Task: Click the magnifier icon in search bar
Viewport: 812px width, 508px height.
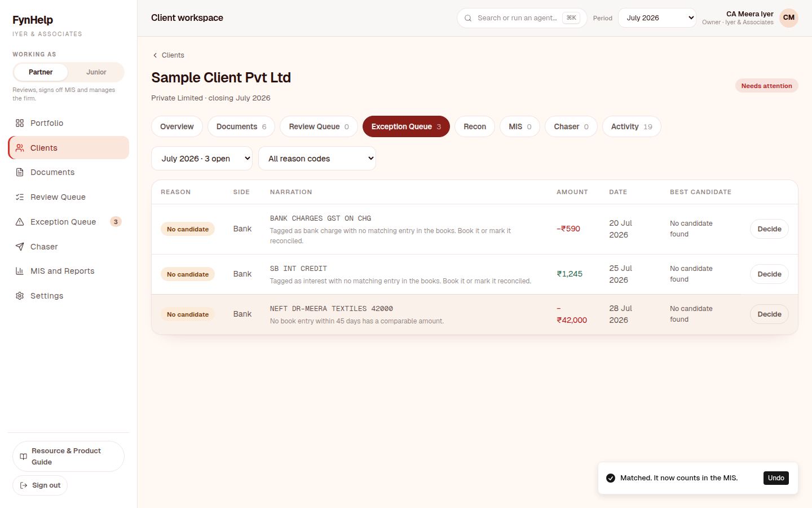Action: click(468, 18)
